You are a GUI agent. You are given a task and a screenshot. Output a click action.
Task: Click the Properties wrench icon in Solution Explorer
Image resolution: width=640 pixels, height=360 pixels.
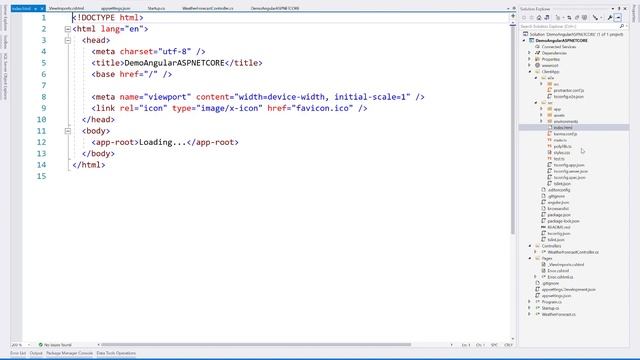[610, 18]
